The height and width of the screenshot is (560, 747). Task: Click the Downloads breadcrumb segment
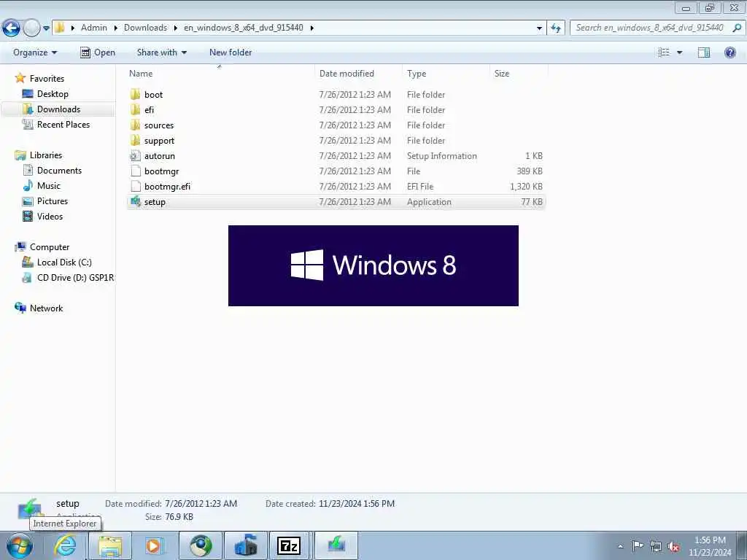tap(145, 28)
